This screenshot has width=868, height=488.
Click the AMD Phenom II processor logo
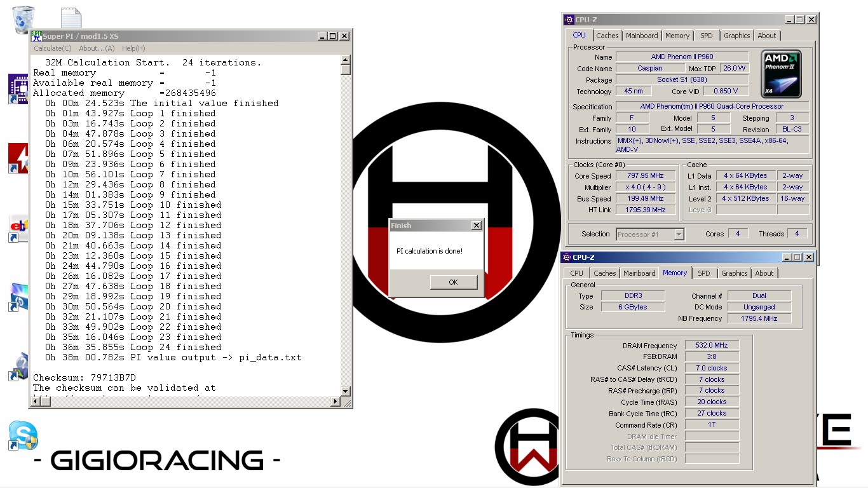click(x=781, y=74)
